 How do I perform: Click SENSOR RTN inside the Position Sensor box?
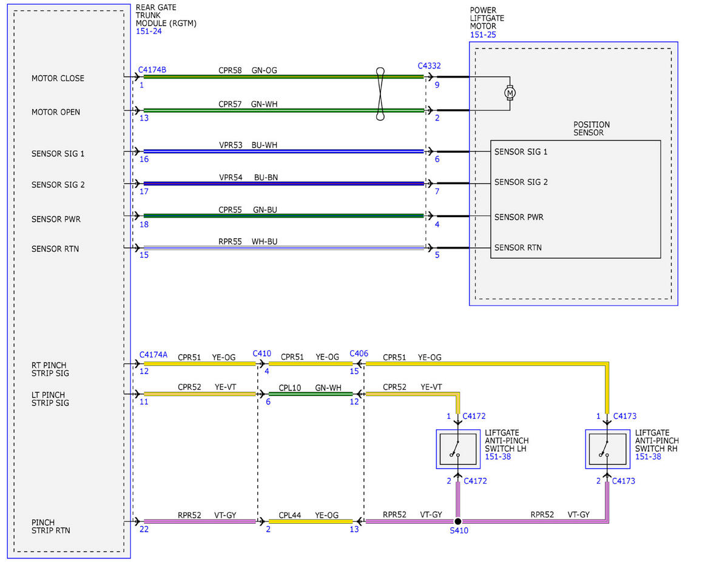coord(518,247)
